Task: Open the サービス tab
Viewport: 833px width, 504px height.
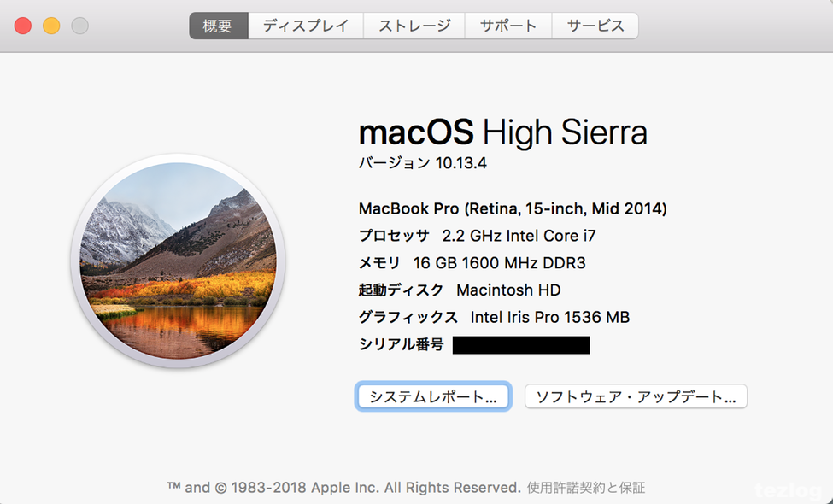Action: [x=595, y=26]
